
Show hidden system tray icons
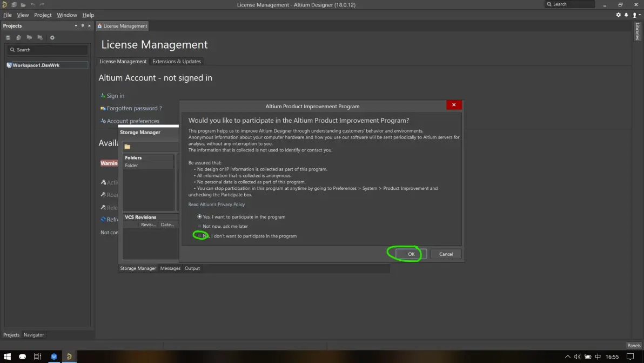point(568,357)
